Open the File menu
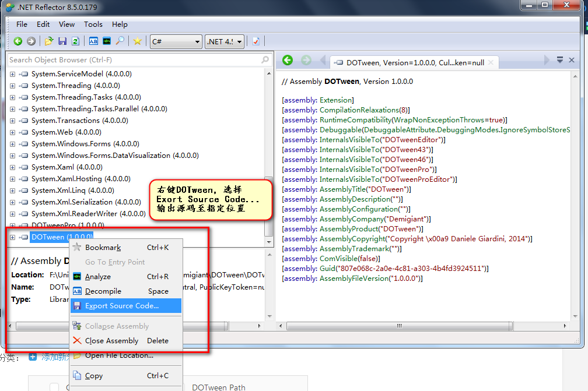 (22, 24)
